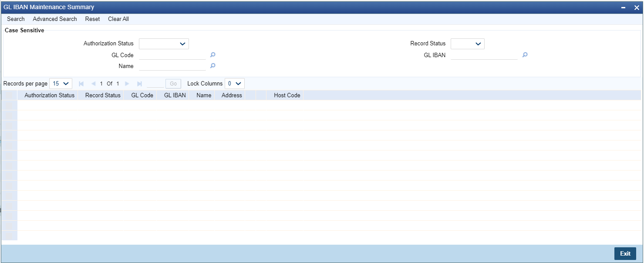Click into the GL IBAN input field

[484, 55]
